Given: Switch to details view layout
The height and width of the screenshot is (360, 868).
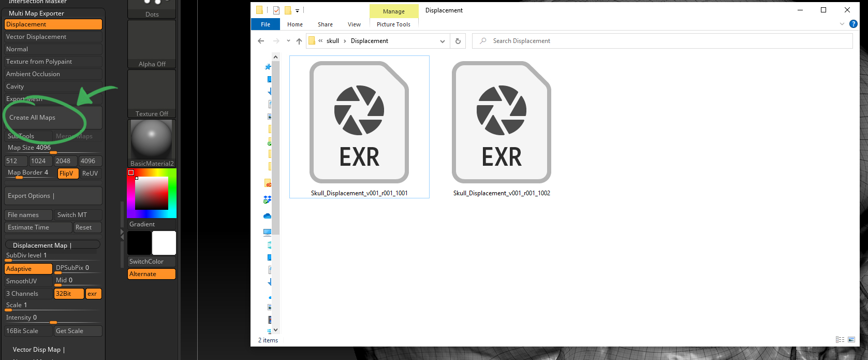Looking at the screenshot, I should (x=840, y=340).
